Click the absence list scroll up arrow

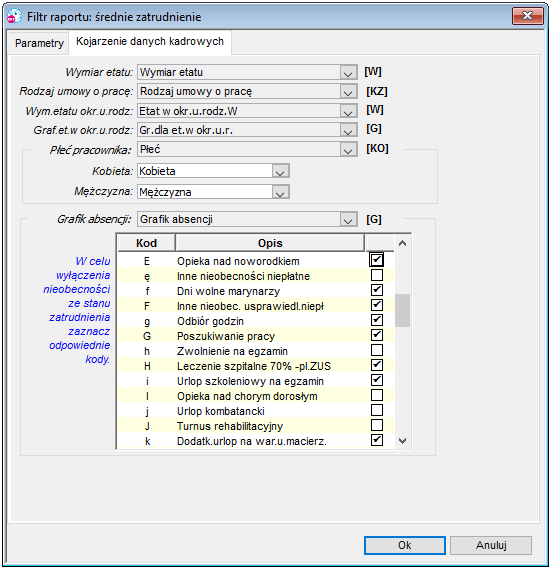402,243
